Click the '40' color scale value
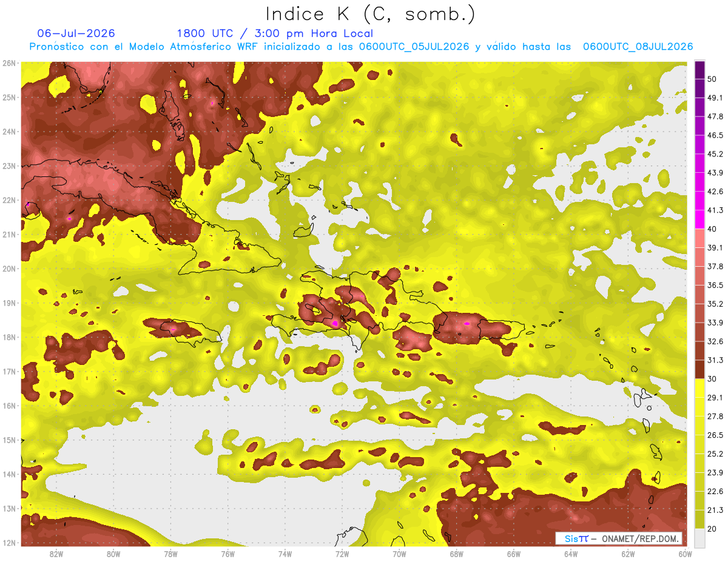The width and height of the screenshot is (728, 562). point(712,229)
